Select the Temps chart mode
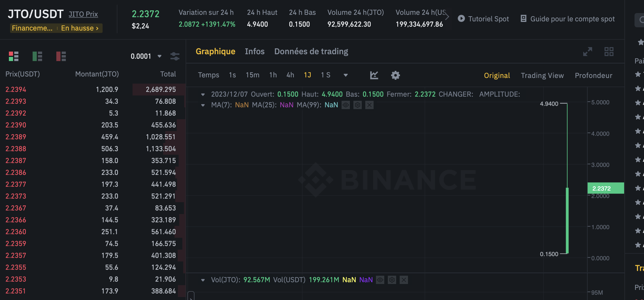 pyautogui.click(x=209, y=75)
